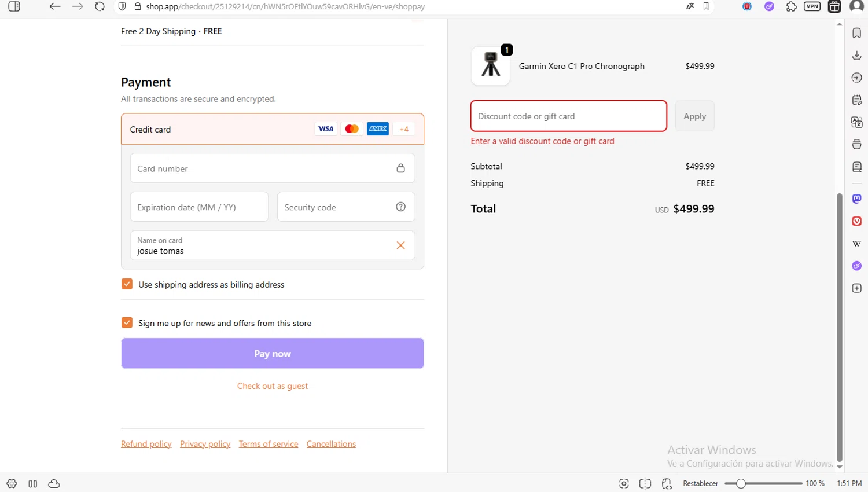Screen dimensions: 868x492
Task: Select the Credit card payment option
Action: (150, 129)
